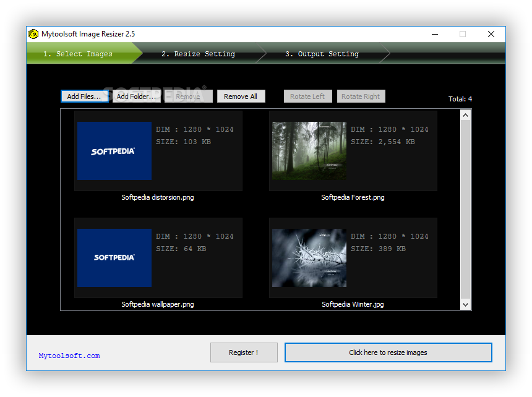
Task: Click the SIZE: 2,554 KB text
Action: [383, 142]
